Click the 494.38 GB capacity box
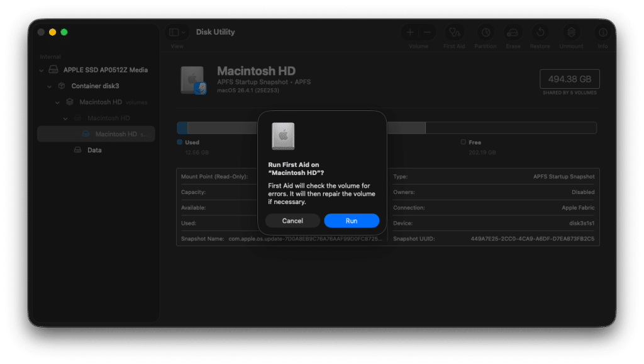Image resolution: width=644 pixels, height=364 pixels. 570,79
